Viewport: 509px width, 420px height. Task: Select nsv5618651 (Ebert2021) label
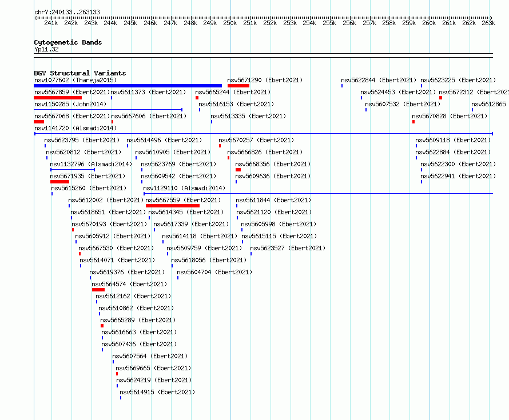click(x=108, y=212)
